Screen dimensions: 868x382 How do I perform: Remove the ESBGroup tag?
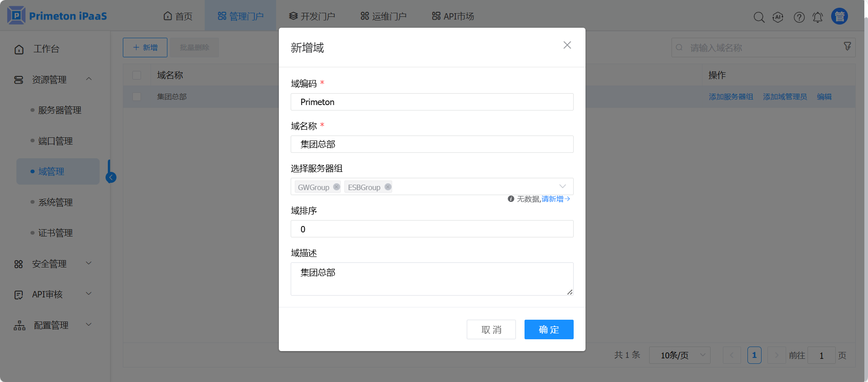click(388, 187)
